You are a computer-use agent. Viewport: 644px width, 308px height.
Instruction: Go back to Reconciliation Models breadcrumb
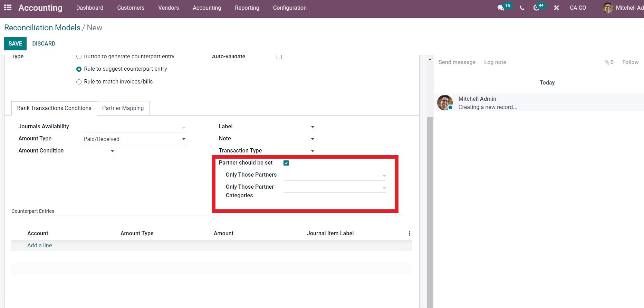pyautogui.click(x=42, y=28)
